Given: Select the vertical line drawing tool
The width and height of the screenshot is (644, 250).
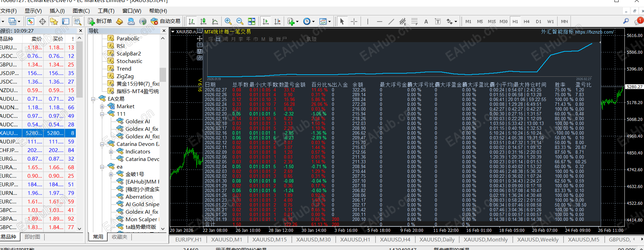Looking at the screenshot, I should tap(367, 21).
